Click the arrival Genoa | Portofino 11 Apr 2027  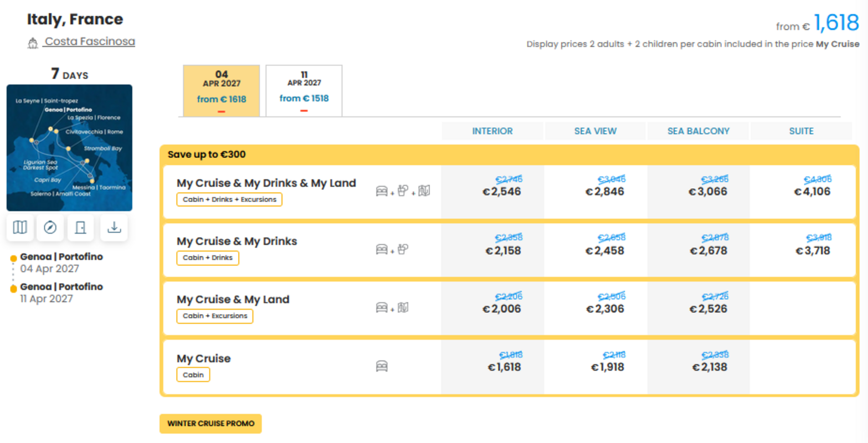(61, 292)
